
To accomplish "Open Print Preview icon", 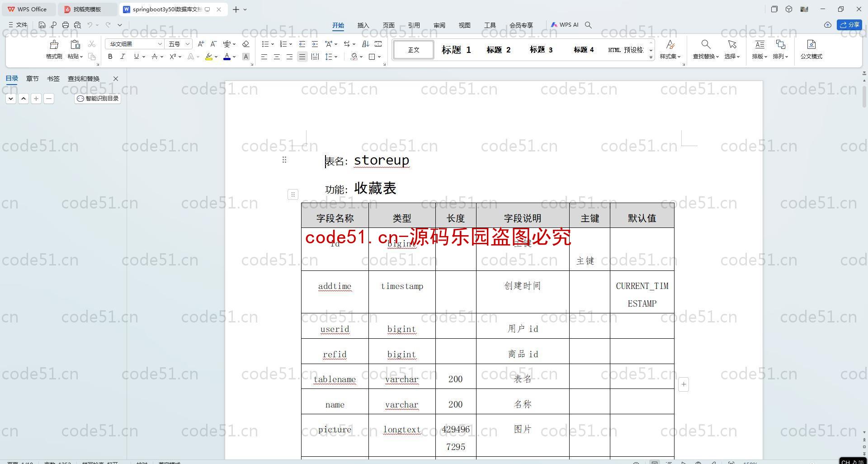I will (77, 25).
